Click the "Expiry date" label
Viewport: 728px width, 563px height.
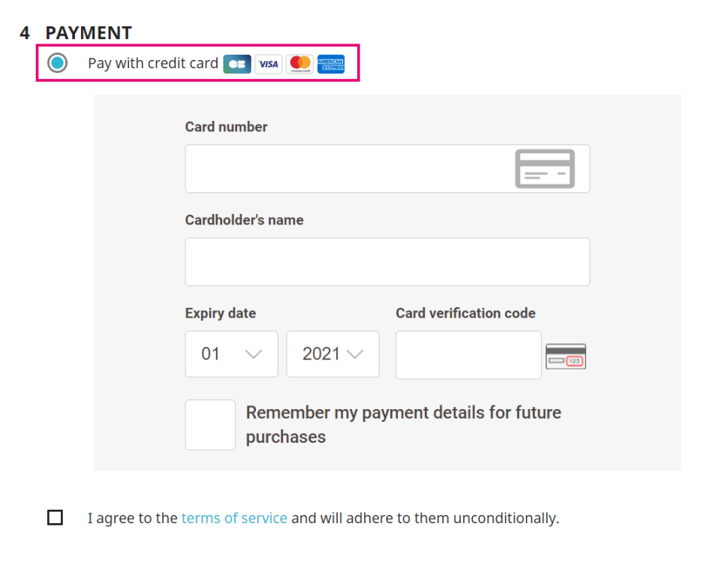[x=220, y=313]
